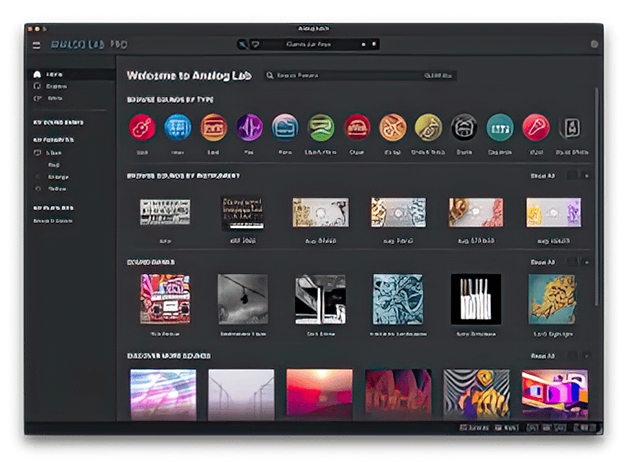Open the black-and-white architecture sound bank
This screenshot has width=629, height=462.
(321, 299)
